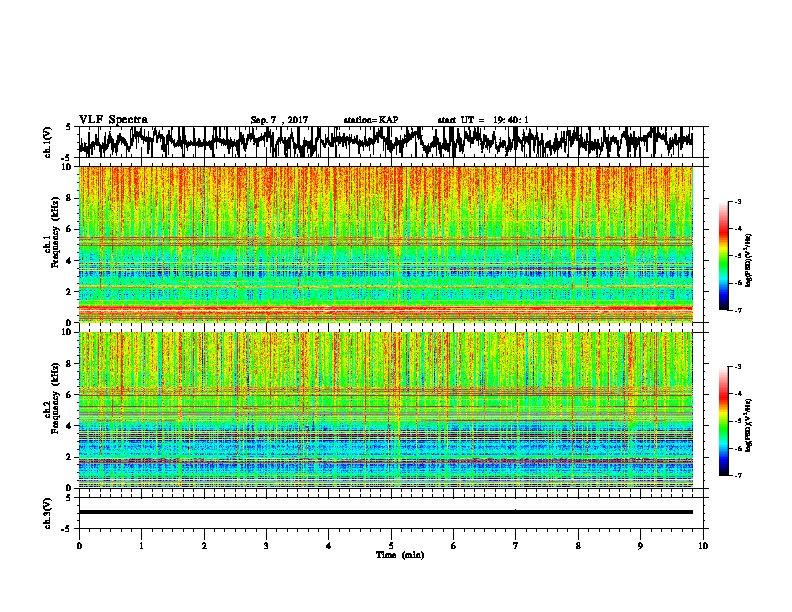This screenshot has height=612, width=792.
Task: Select the date text "Sep. 7 , 2017"
Action: point(279,120)
